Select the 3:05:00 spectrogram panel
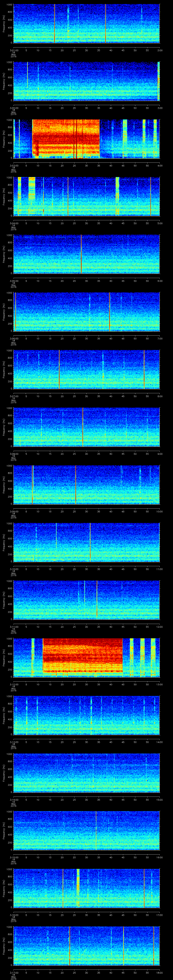 click(x=87, y=254)
